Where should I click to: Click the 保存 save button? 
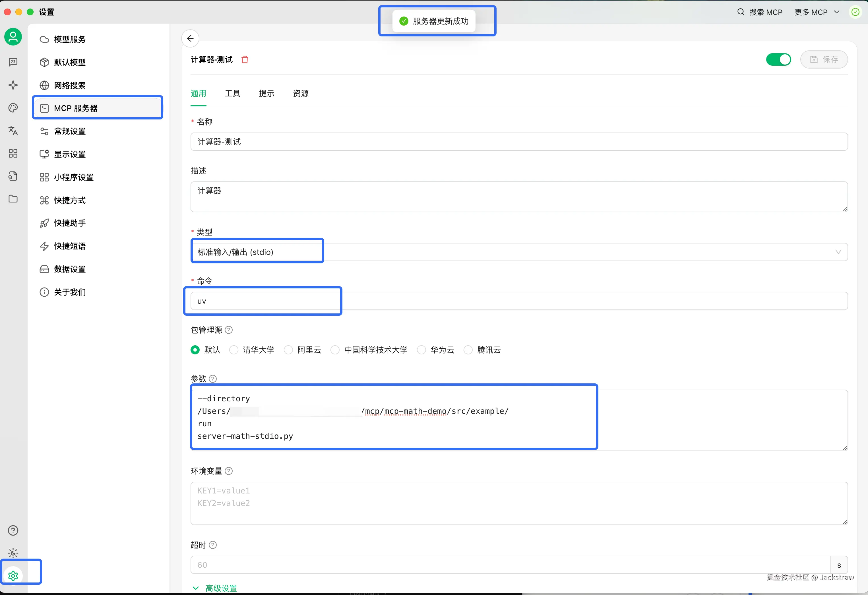pos(824,59)
